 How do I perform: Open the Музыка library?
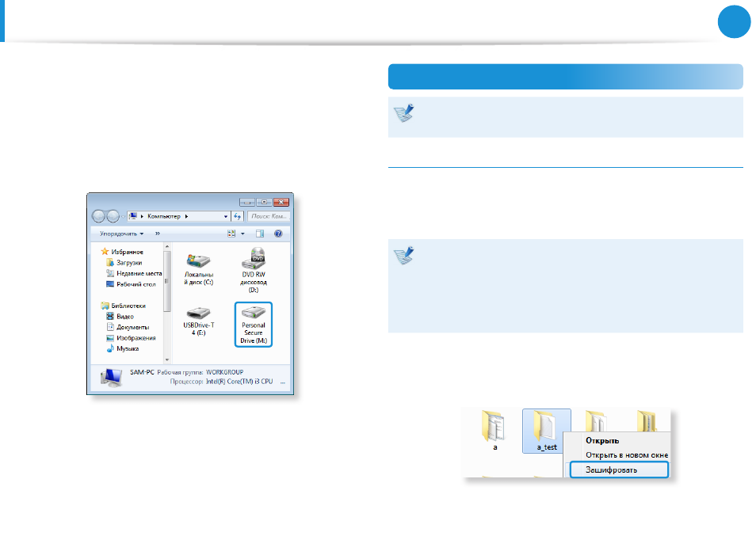tap(123, 348)
